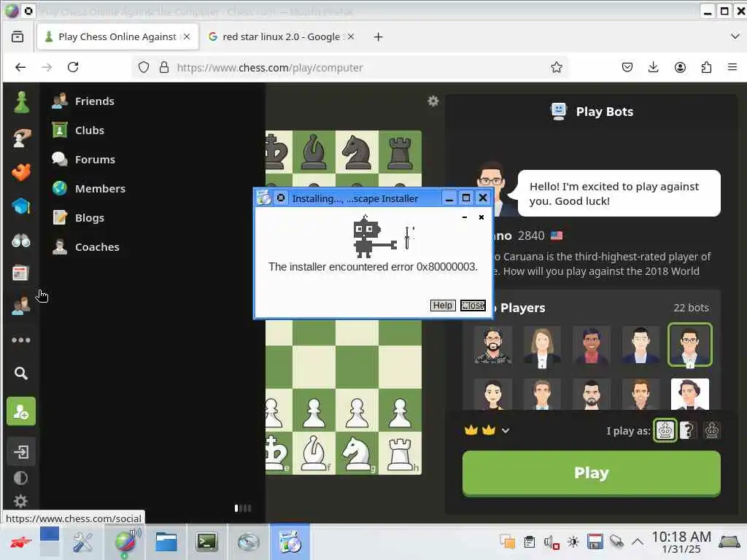Reload the chess.com page

pos(73,67)
